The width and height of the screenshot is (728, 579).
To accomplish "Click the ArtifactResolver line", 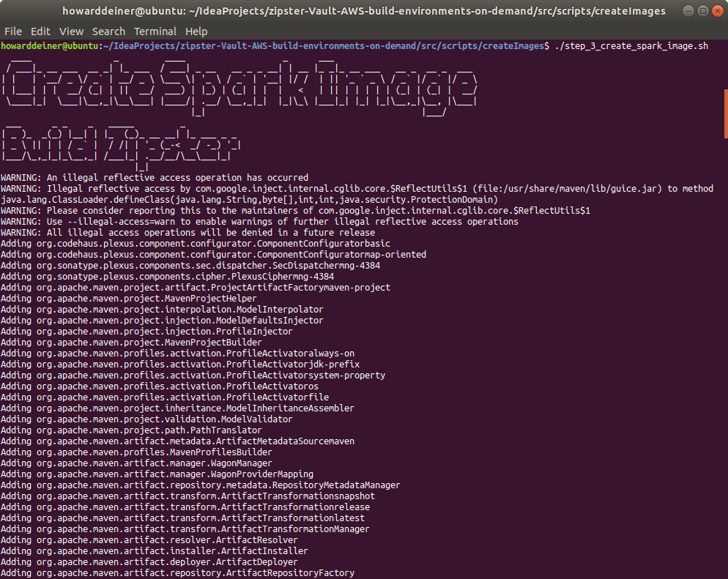I will (149, 540).
